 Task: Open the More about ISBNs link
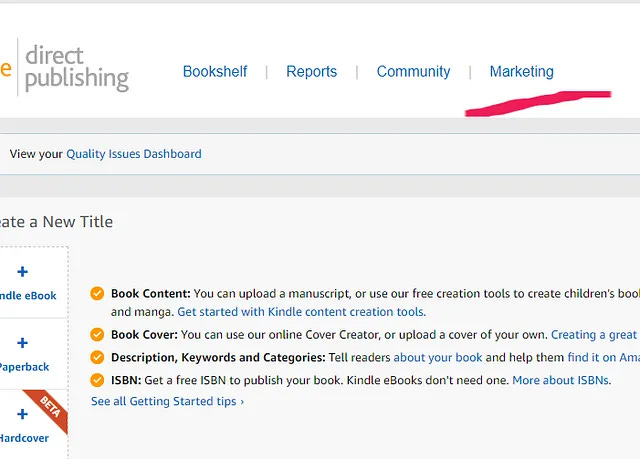[562, 380]
